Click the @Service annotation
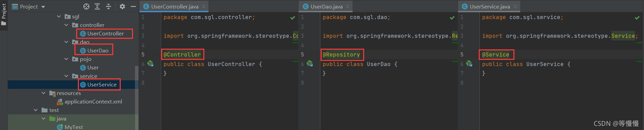Image resolution: width=644 pixels, height=130 pixels. click(x=496, y=54)
